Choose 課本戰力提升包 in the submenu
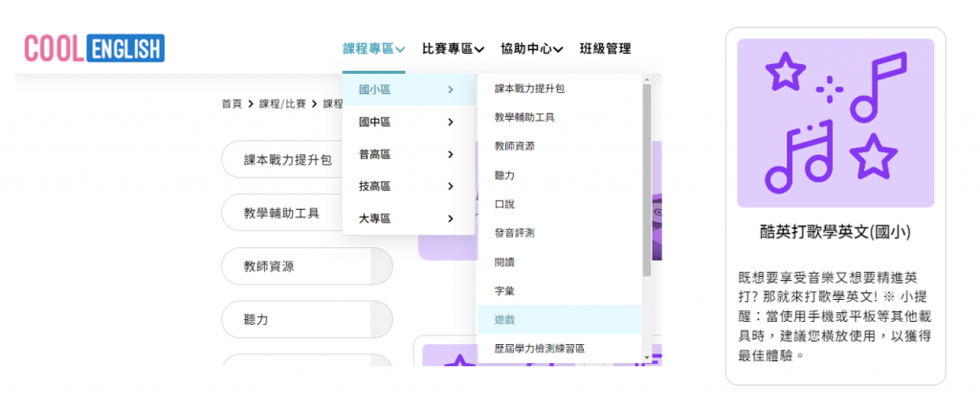The image size is (980, 412). pos(559,88)
